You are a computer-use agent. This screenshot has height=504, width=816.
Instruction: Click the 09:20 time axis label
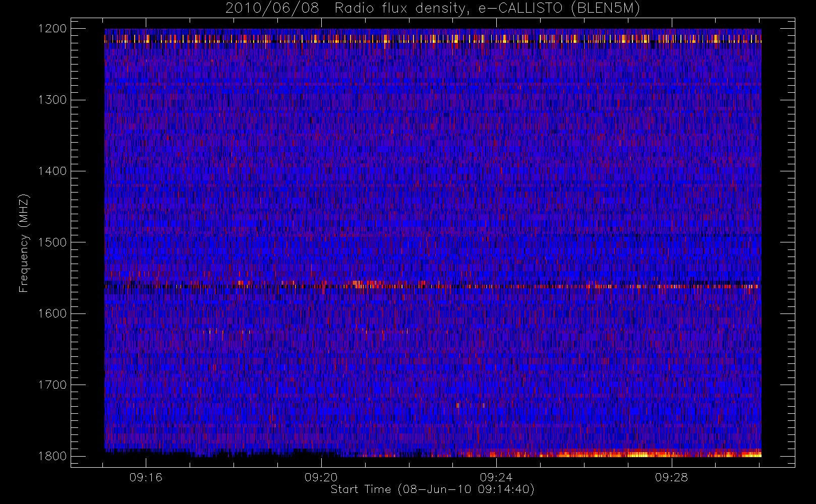[x=321, y=477]
